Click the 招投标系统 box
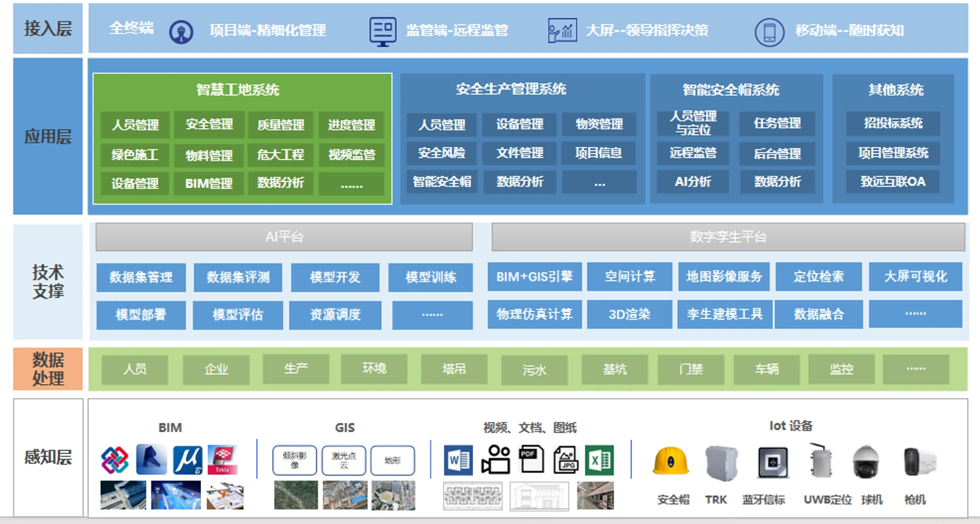Viewport: 980px width, 524px height. [893, 123]
